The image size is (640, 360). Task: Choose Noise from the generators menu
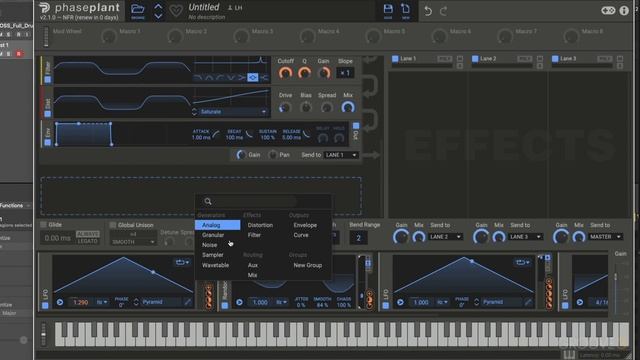pyautogui.click(x=209, y=245)
